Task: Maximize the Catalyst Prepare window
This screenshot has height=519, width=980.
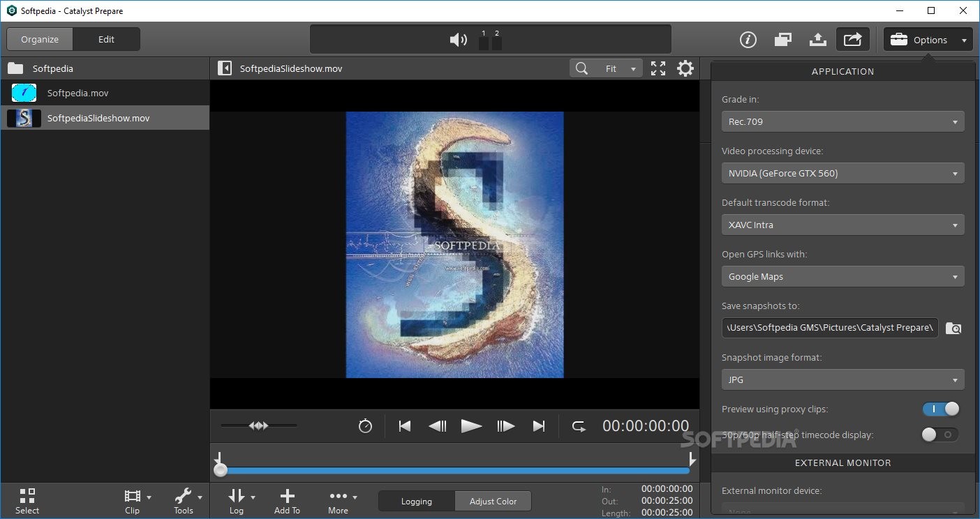Action: [931, 10]
